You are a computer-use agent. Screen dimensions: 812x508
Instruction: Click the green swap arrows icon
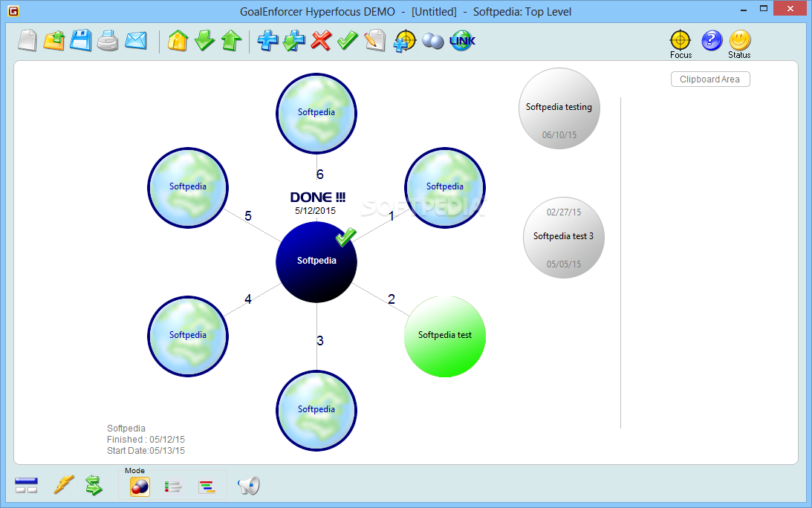point(94,485)
